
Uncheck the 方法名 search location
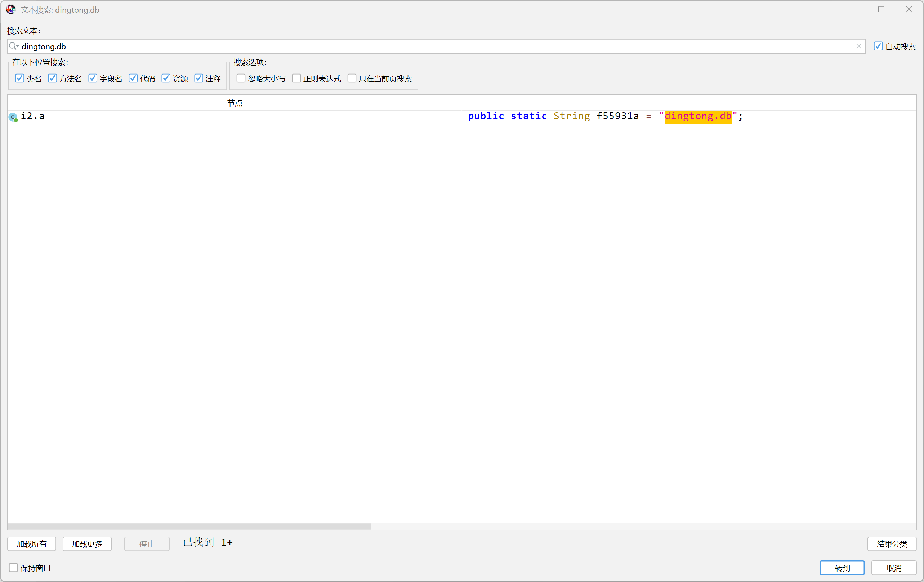[x=53, y=78]
